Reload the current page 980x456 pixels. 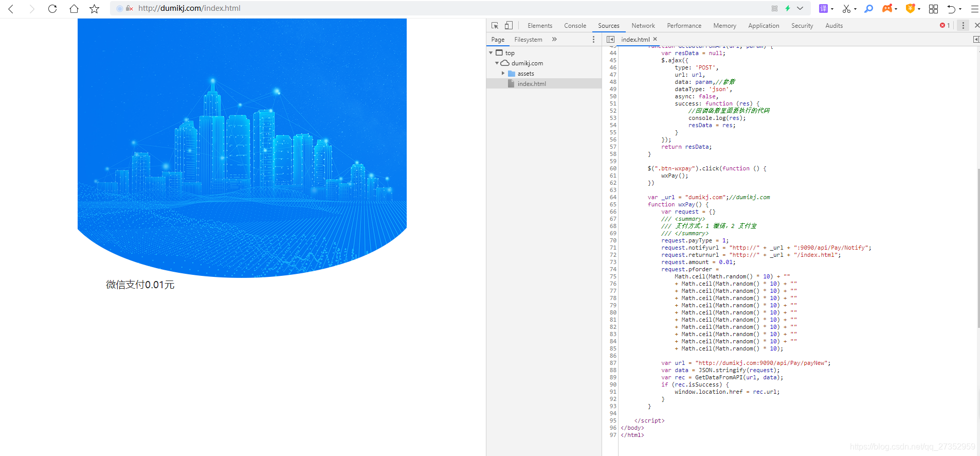pos(52,9)
